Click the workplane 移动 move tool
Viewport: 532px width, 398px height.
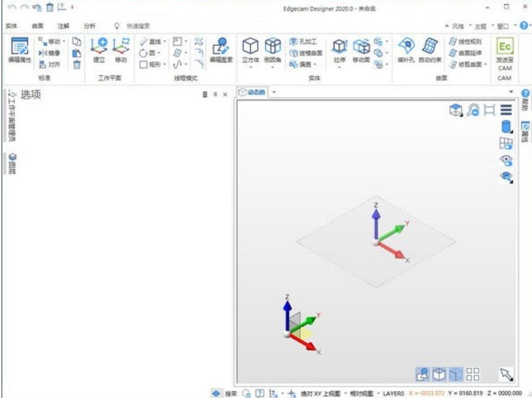click(121, 50)
